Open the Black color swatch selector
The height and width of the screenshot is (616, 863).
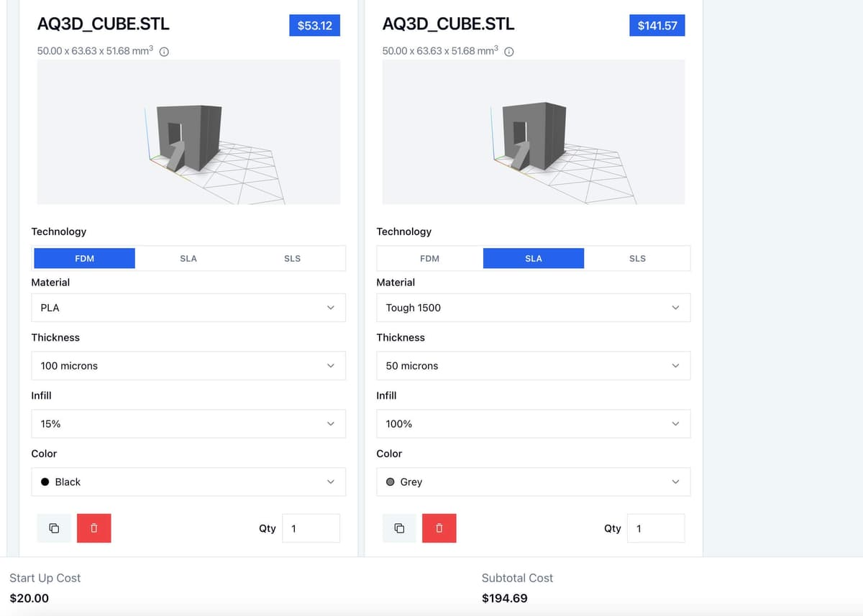[x=188, y=482]
